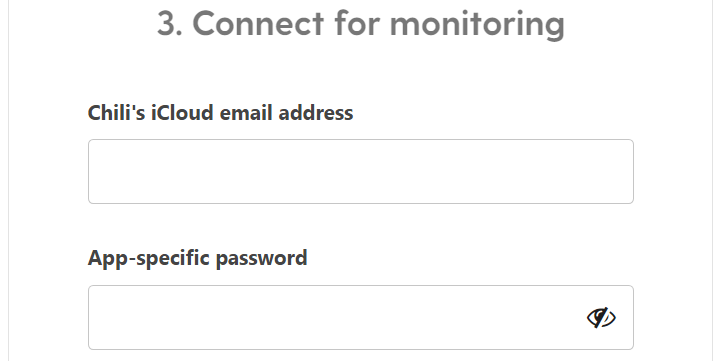Activate the empty field under iCloud email label
This screenshot has height=361, width=721.
[361, 172]
